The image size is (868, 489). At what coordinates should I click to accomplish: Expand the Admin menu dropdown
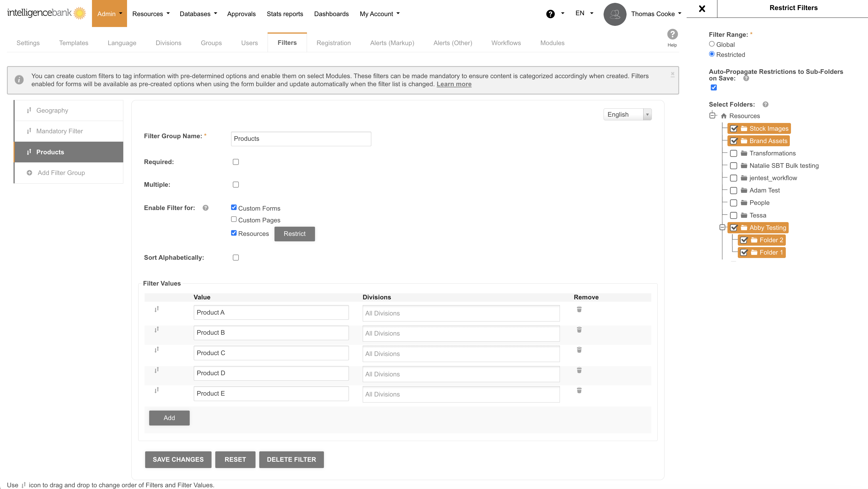coord(109,14)
